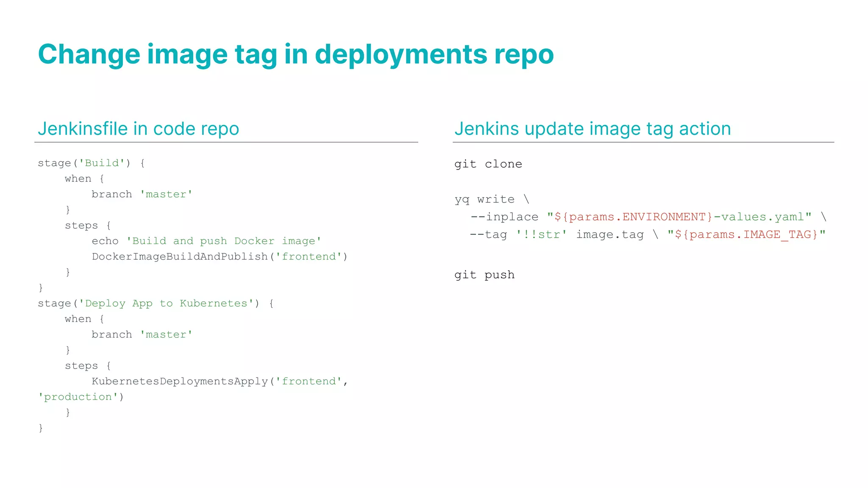The width and height of the screenshot is (868, 488).
Task: Click the heading "Jenkinsfile in code repo"
Action: click(x=139, y=129)
